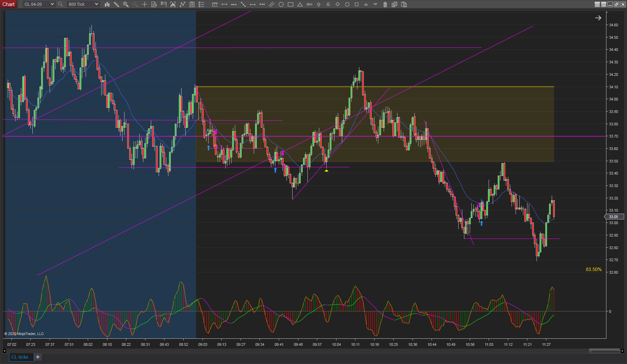Open the strategies icon
This screenshot has width=627, height=364.
tap(183, 4)
